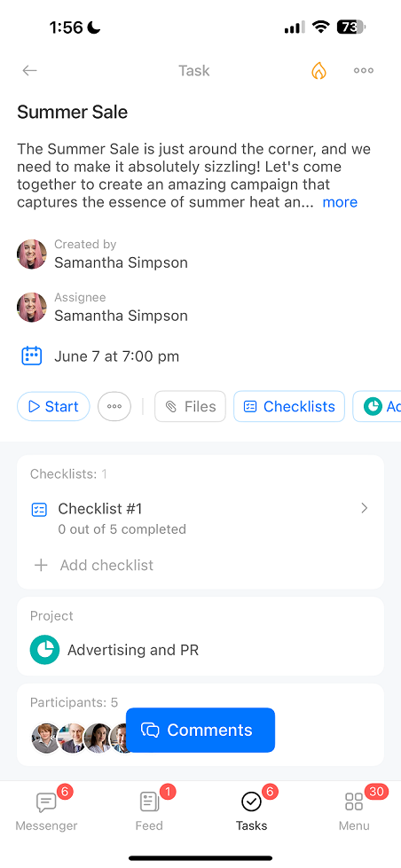Open the top-right three-dot task menu
Screen dimensions: 401x868
[x=364, y=70]
